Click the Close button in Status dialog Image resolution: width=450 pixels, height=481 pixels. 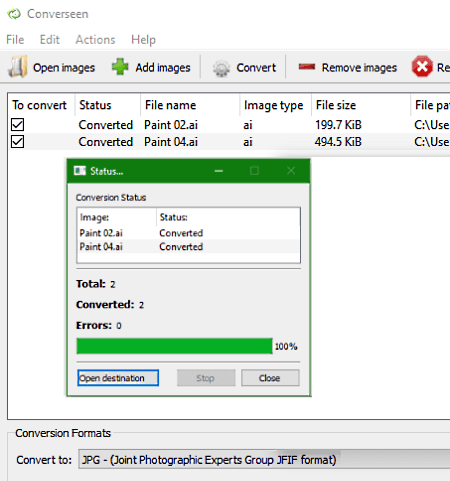tap(270, 378)
